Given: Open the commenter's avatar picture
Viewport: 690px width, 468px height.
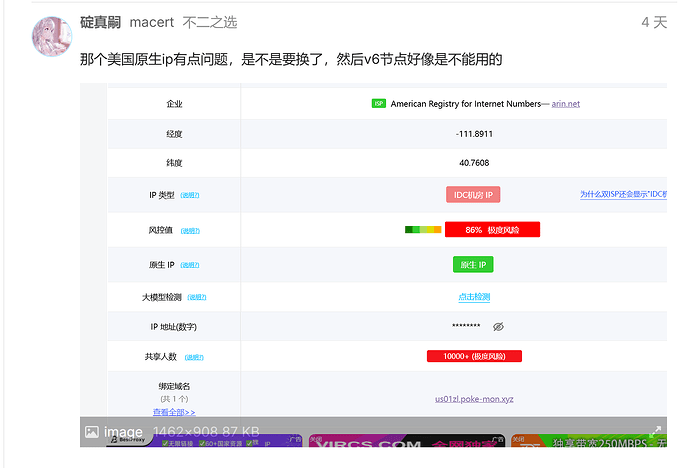Looking at the screenshot, I should point(52,37).
